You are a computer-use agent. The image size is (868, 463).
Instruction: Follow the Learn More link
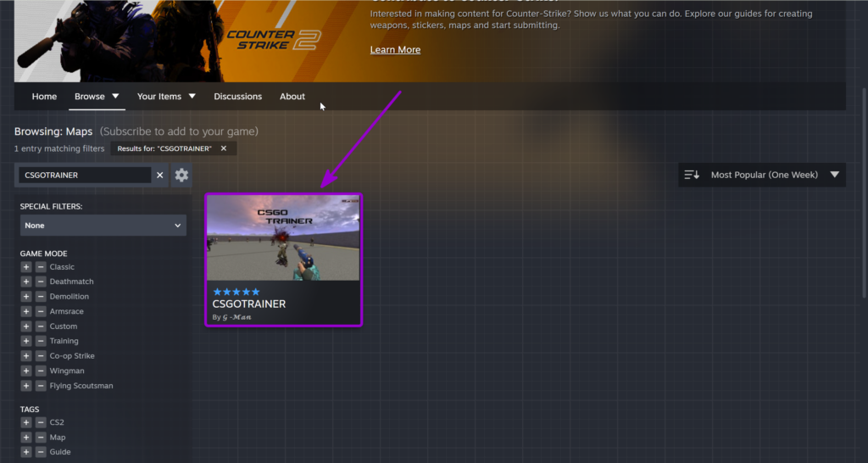(x=395, y=50)
